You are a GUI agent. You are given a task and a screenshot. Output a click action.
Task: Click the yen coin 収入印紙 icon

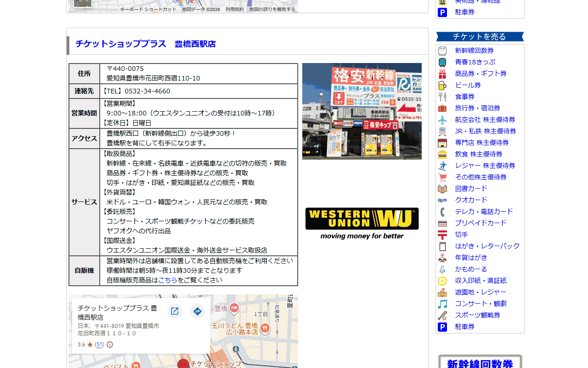pos(442,281)
